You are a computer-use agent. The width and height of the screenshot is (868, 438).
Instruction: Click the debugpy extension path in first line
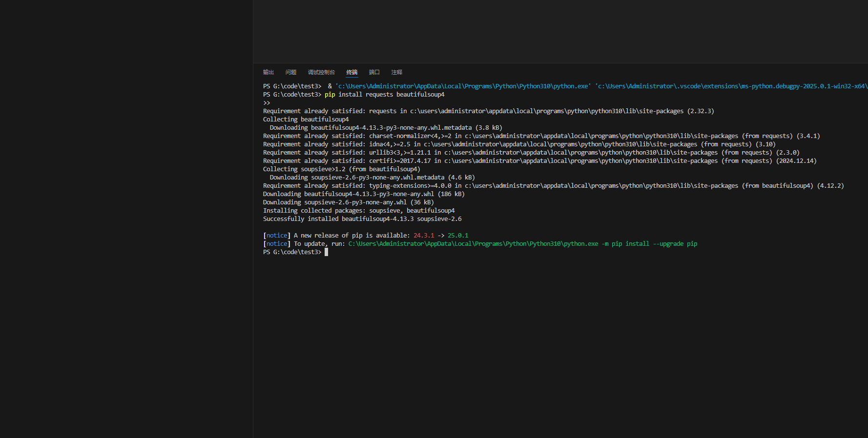click(x=731, y=86)
